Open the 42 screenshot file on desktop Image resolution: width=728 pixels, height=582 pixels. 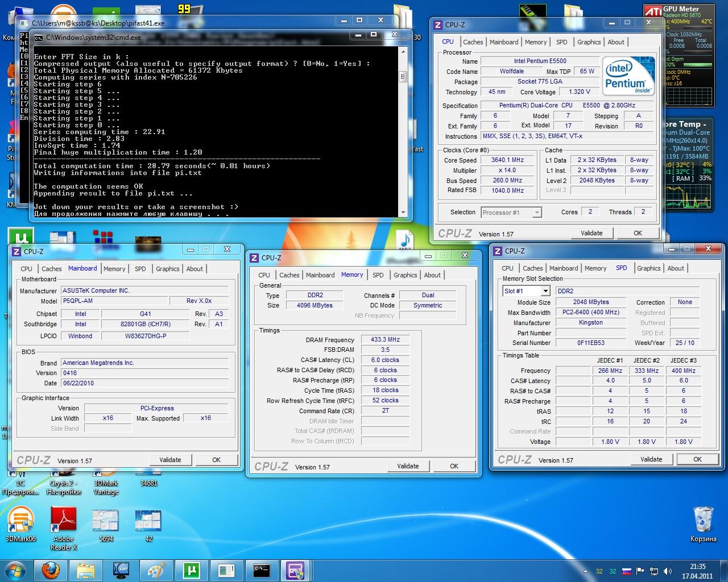[148, 525]
